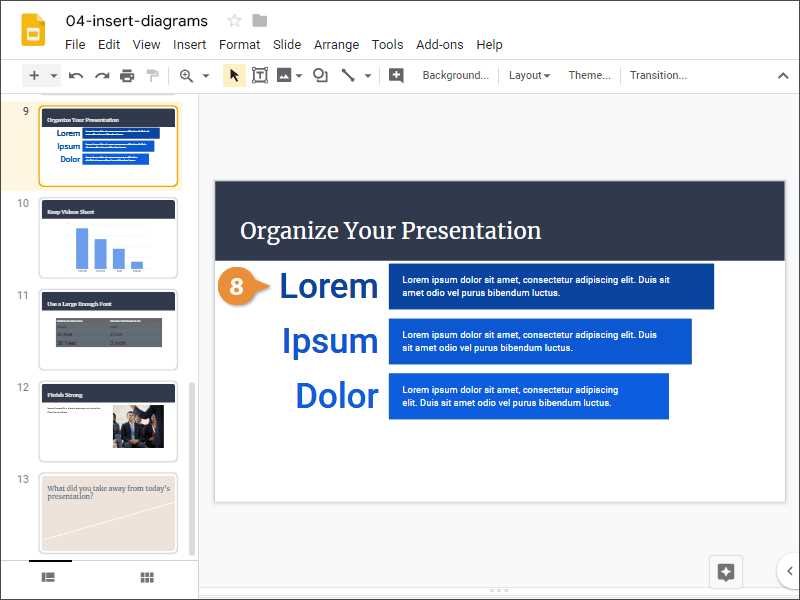This screenshot has width=800, height=600.
Task: Select the dark blue box beside Lorem
Action: click(551, 286)
